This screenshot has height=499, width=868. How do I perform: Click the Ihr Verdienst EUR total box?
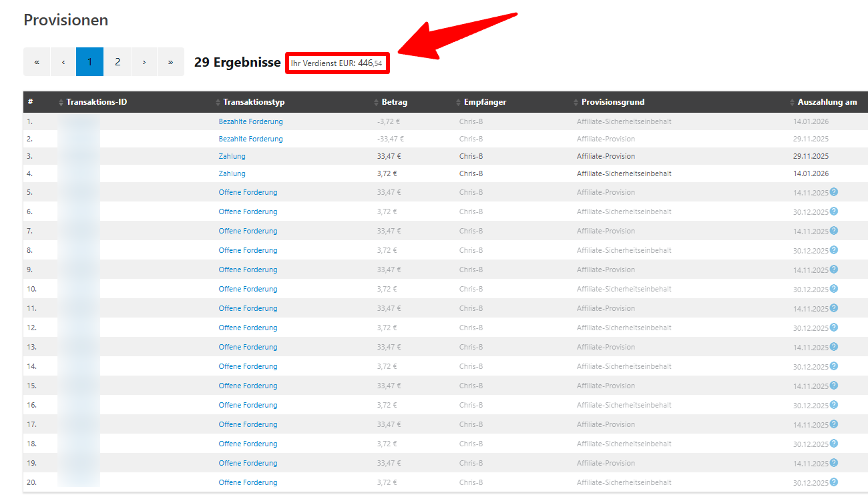337,63
